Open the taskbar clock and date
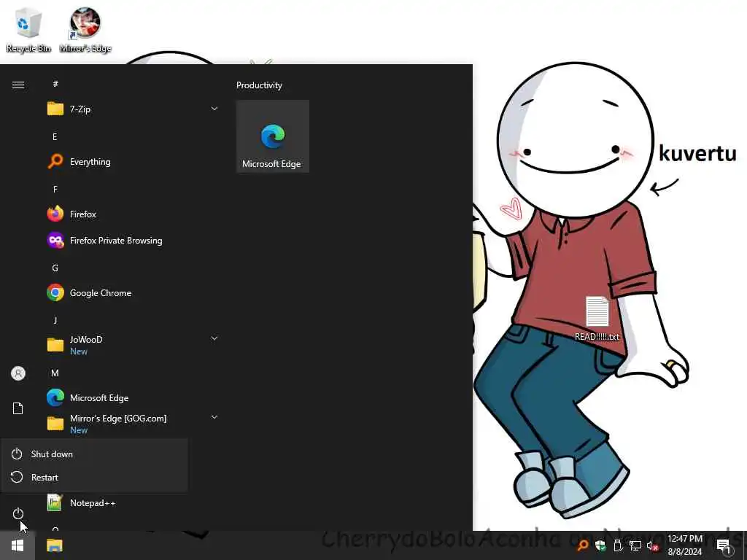 pyautogui.click(x=684, y=545)
